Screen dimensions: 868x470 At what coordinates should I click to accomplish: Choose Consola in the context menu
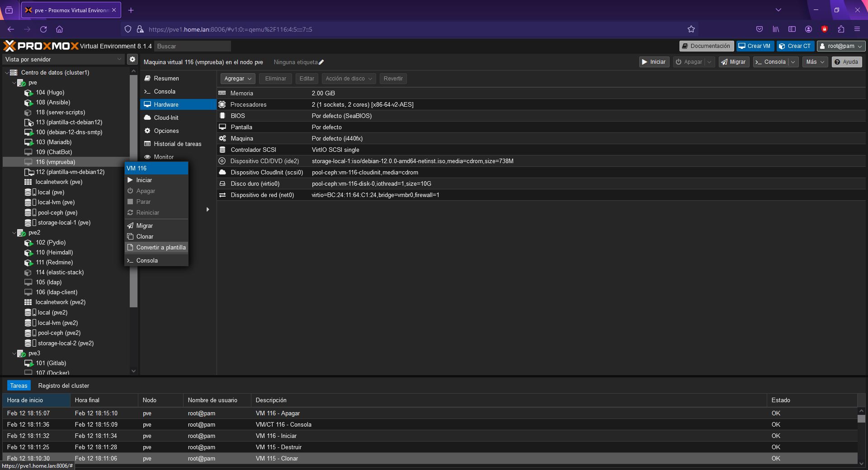(156, 260)
